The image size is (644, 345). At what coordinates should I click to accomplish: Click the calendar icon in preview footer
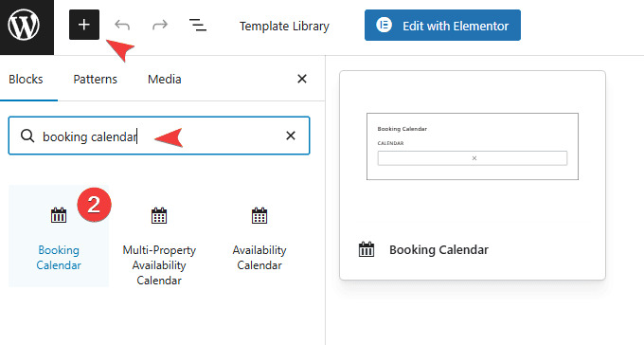coord(367,249)
